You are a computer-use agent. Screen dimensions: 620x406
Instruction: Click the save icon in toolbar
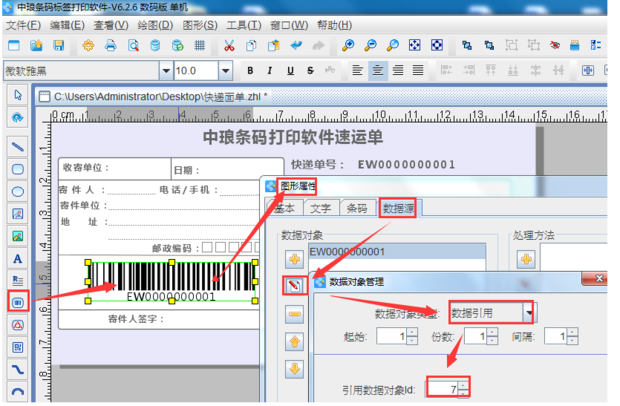59,45
